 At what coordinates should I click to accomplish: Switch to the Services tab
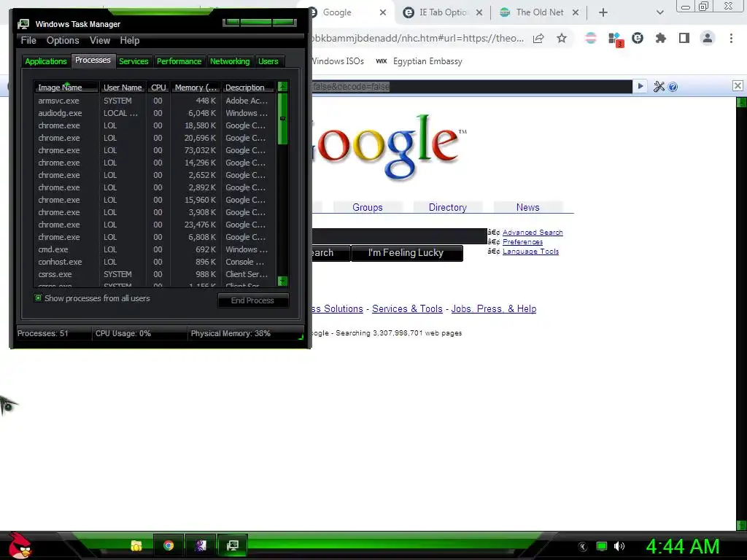[x=133, y=61]
